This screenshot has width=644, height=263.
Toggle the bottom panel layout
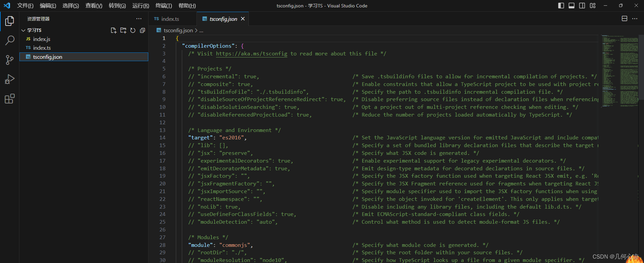tap(572, 6)
